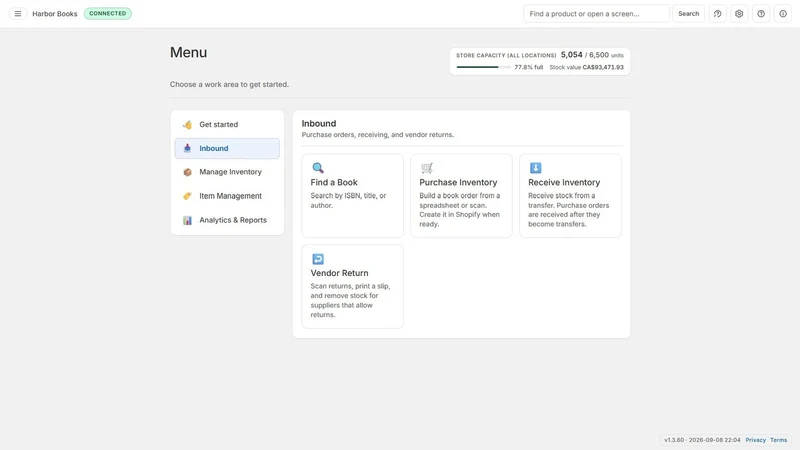
Task: Select Analytics & Reports in the sidebar
Action: (227, 220)
